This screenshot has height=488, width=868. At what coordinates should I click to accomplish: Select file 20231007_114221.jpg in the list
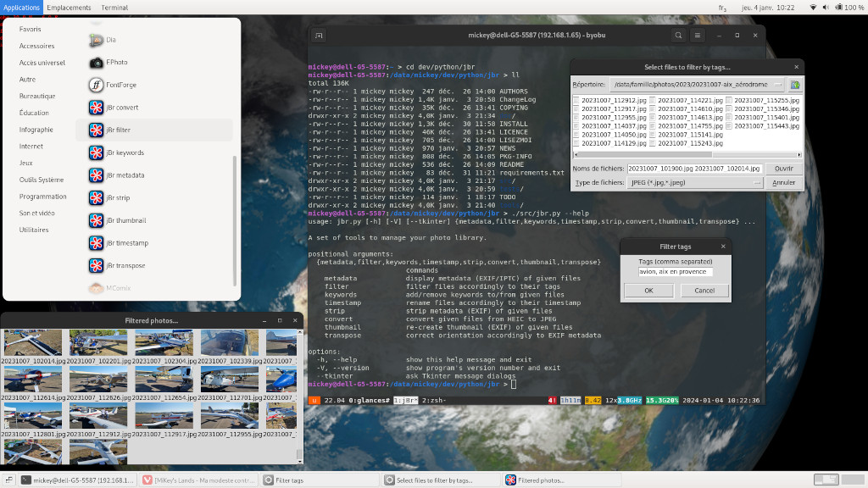[x=690, y=101]
